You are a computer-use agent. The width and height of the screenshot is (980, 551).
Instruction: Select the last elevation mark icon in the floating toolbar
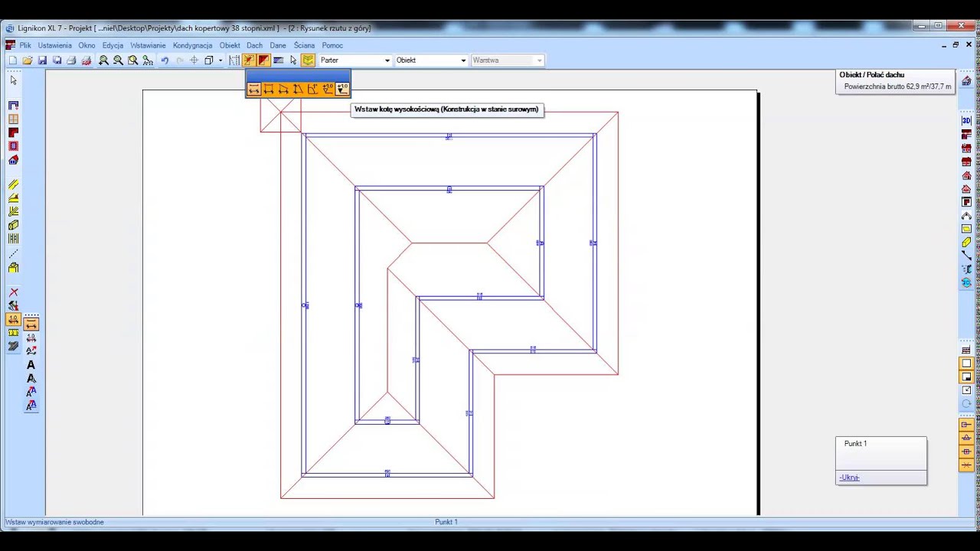click(342, 90)
